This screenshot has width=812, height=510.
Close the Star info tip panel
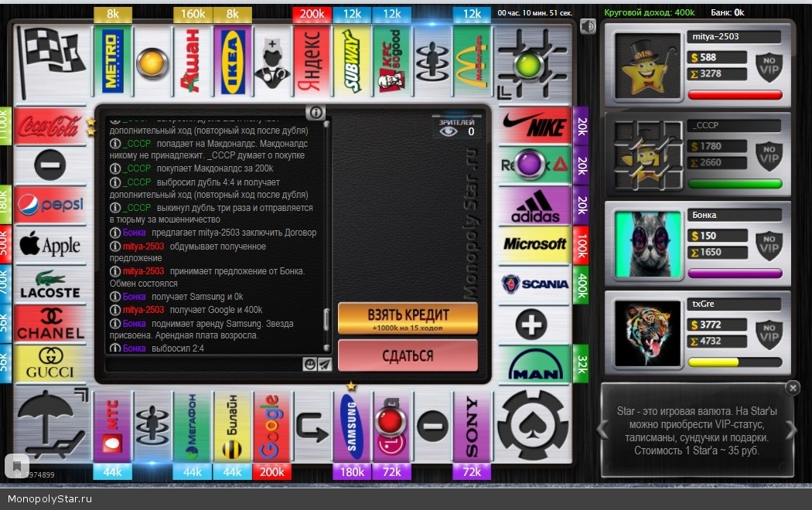[793, 387]
